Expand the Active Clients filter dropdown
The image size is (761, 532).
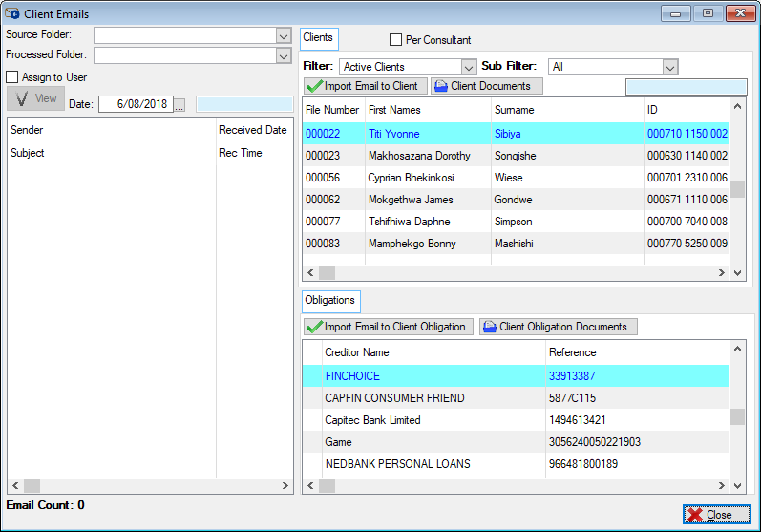[468, 67]
